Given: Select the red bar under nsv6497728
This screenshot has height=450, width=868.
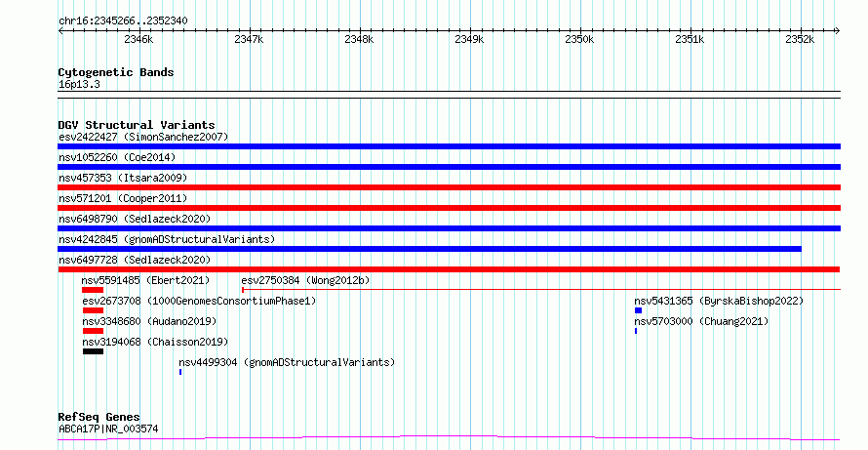Looking at the screenshot, I should [449, 269].
